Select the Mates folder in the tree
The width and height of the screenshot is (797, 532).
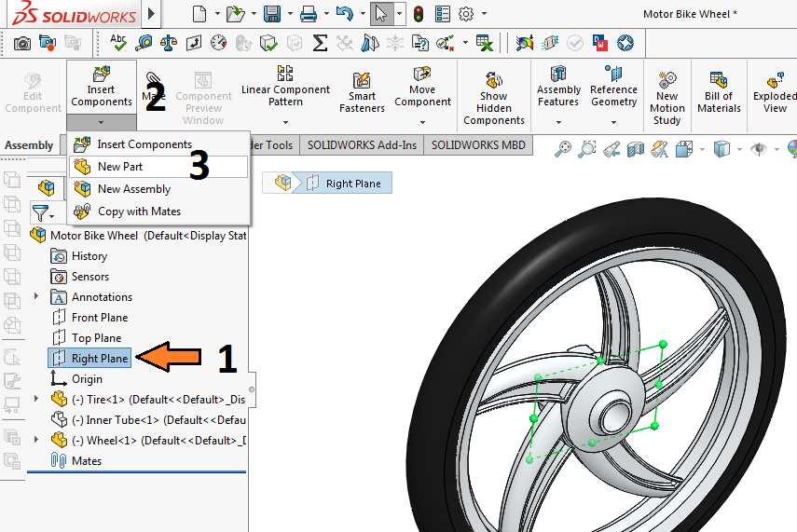pos(76,461)
